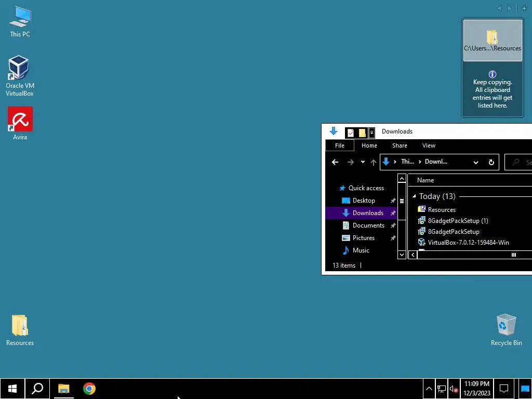Click the next arrow of the clipboard gadget

tap(510, 8)
